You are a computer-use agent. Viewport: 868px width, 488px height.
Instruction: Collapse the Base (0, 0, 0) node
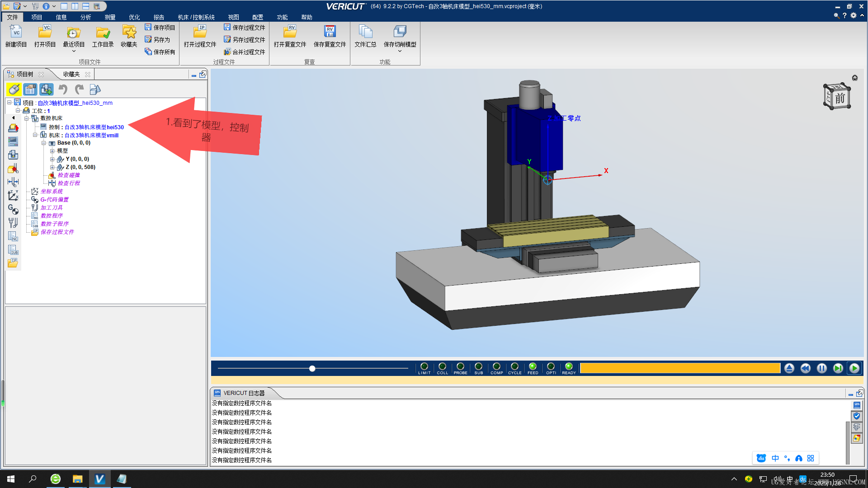click(44, 143)
